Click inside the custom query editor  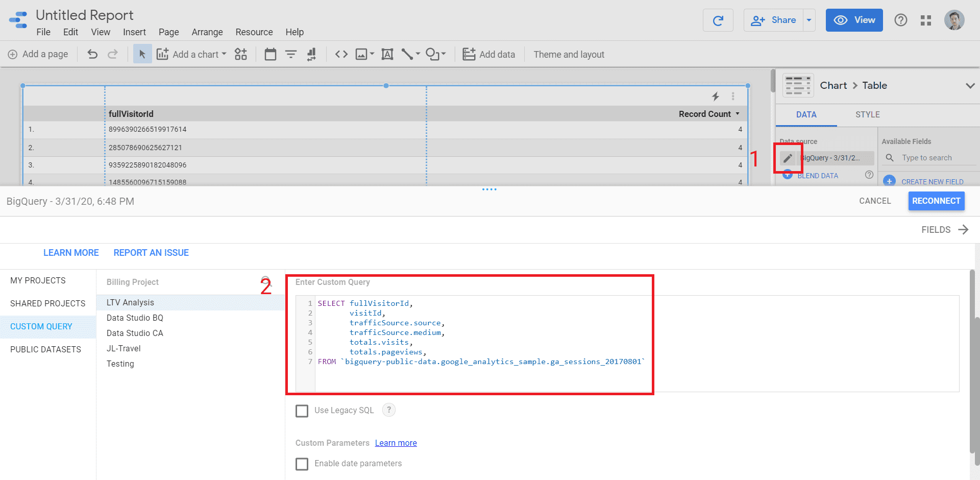point(627,344)
